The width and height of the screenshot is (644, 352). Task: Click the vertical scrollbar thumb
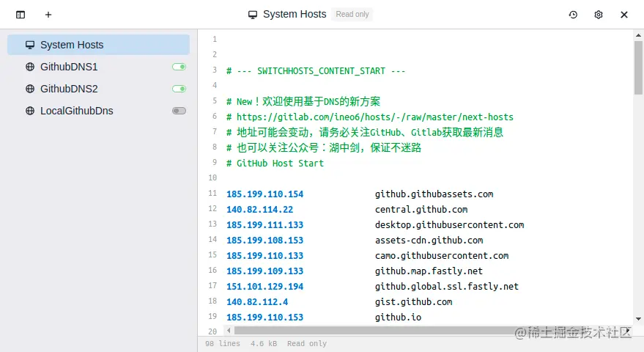[x=638, y=68]
